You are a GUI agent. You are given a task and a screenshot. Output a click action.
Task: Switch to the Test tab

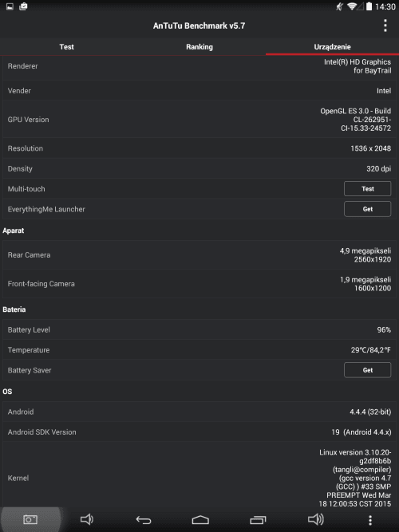66,47
